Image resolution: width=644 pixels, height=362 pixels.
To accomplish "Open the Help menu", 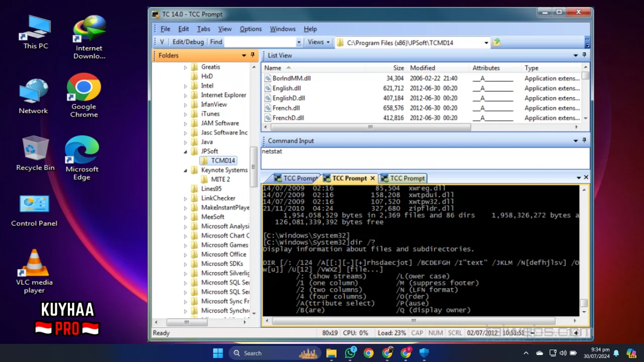I will click(310, 29).
